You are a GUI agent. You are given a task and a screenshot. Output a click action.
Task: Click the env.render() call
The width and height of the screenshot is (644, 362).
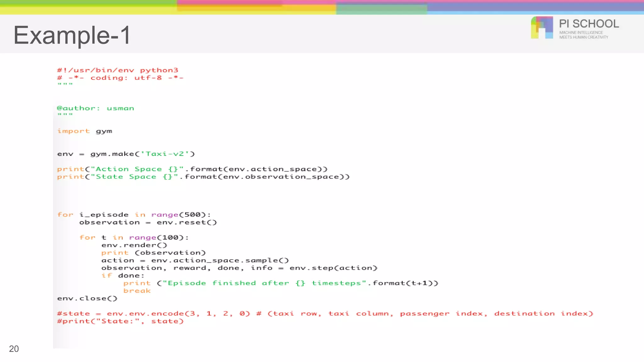pyautogui.click(x=134, y=245)
